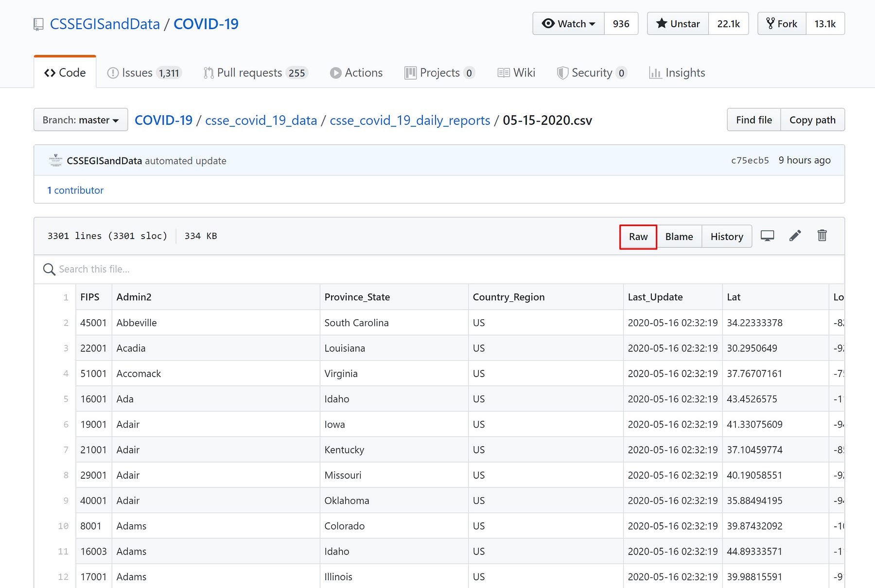Click Find file button
The width and height of the screenshot is (875, 588).
click(x=754, y=120)
